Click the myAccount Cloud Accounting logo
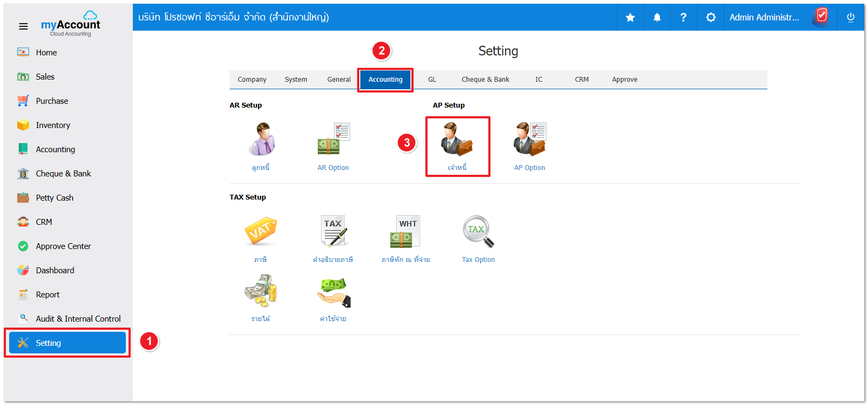This screenshot has height=405, width=868. pos(70,24)
